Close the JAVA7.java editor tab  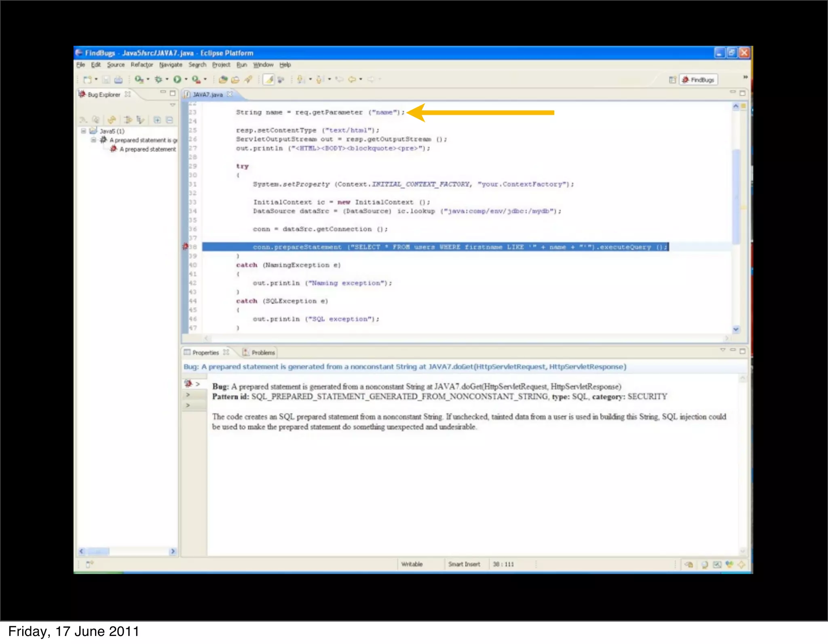tap(230, 94)
